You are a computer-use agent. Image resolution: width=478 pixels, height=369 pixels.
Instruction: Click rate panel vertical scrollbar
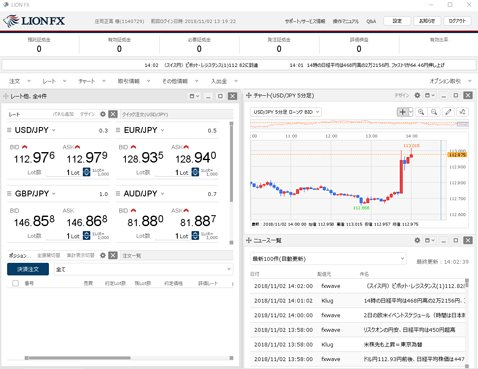pyautogui.click(x=231, y=162)
